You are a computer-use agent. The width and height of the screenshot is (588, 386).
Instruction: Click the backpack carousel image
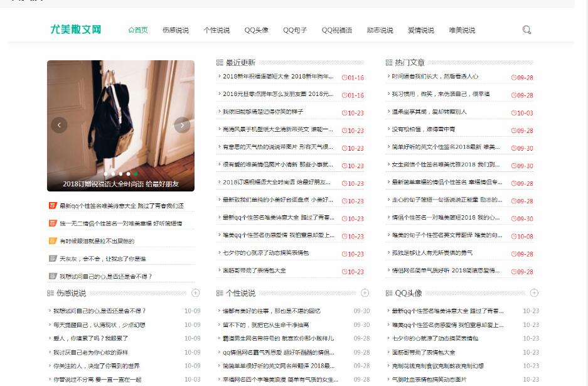[x=120, y=113]
